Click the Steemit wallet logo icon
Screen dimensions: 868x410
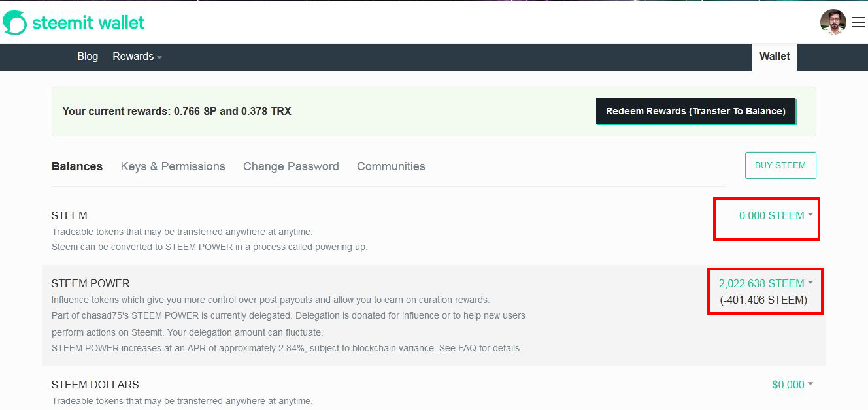pos(15,23)
